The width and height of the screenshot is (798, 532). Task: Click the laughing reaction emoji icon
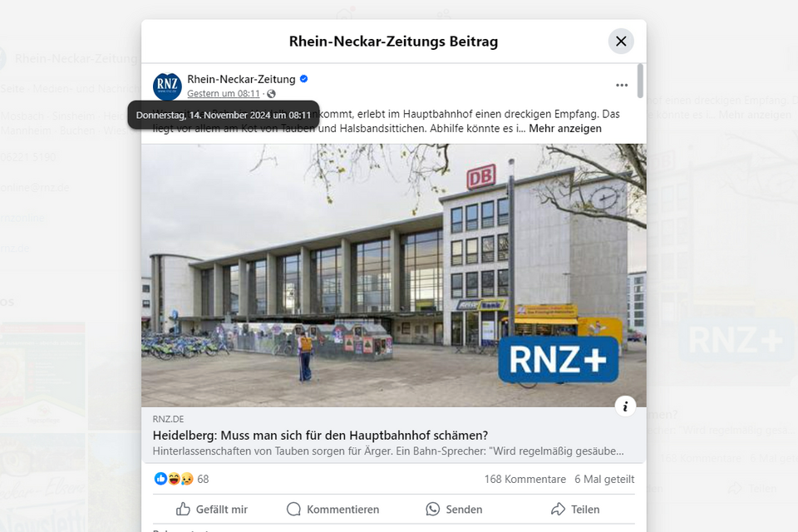tap(174, 479)
